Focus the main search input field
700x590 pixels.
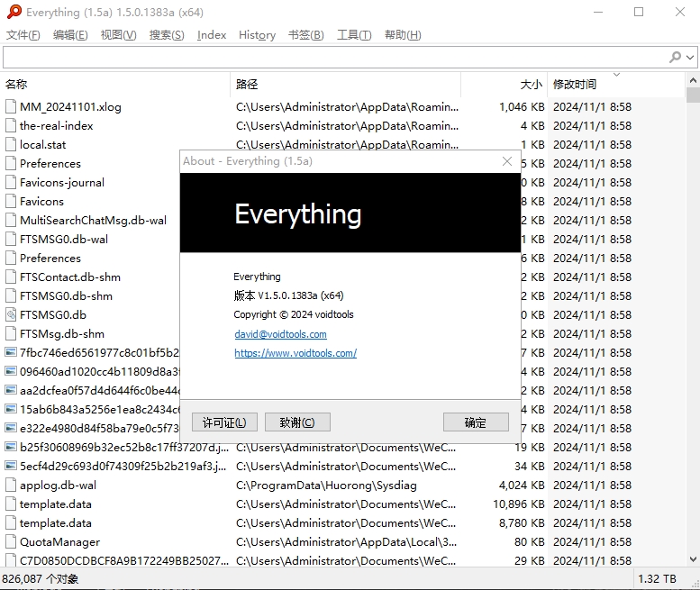pyautogui.click(x=335, y=58)
